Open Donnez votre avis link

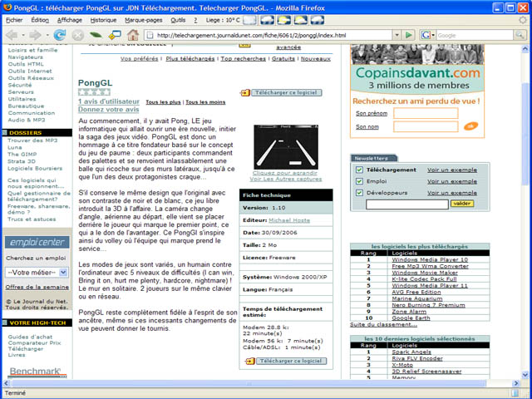[108, 109]
